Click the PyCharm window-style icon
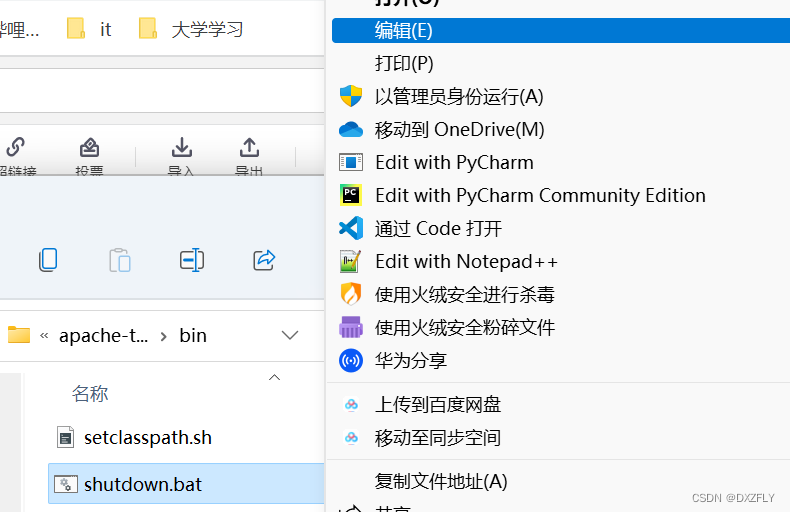This screenshot has width=790, height=512. click(x=351, y=162)
